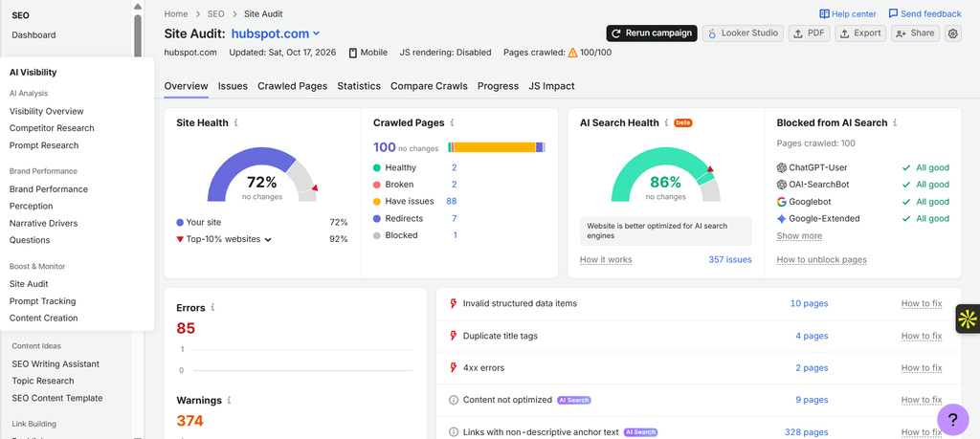Image resolution: width=980 pixels, height=439 pixels.
Task: Open 328 pages link for non-descriptive anchors
Action: coord(806,432)
